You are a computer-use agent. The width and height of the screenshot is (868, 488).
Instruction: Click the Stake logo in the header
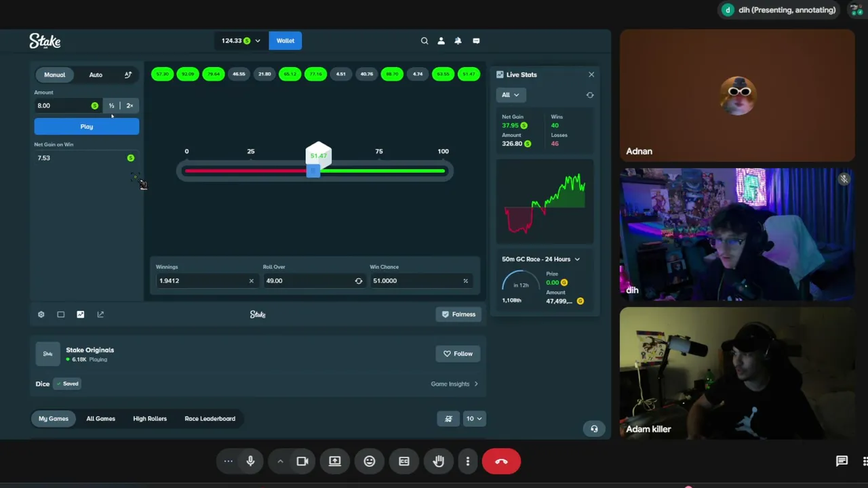(45, 41)
